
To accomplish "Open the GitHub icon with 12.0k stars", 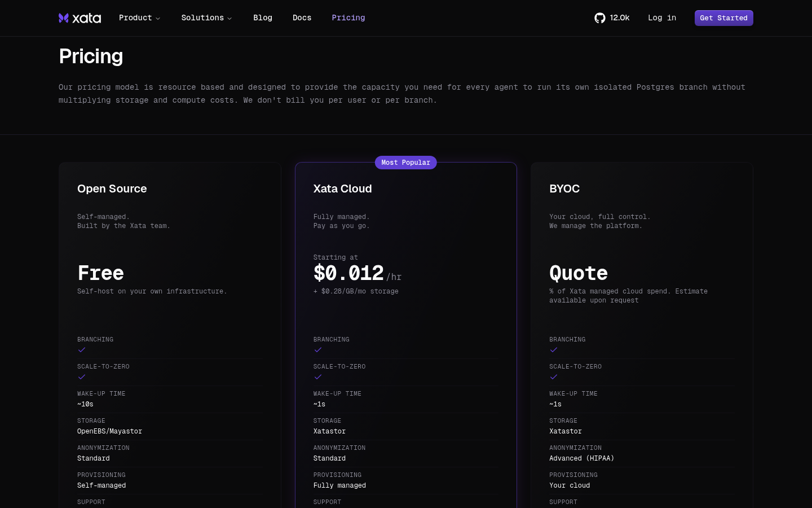I will point(612,18).
